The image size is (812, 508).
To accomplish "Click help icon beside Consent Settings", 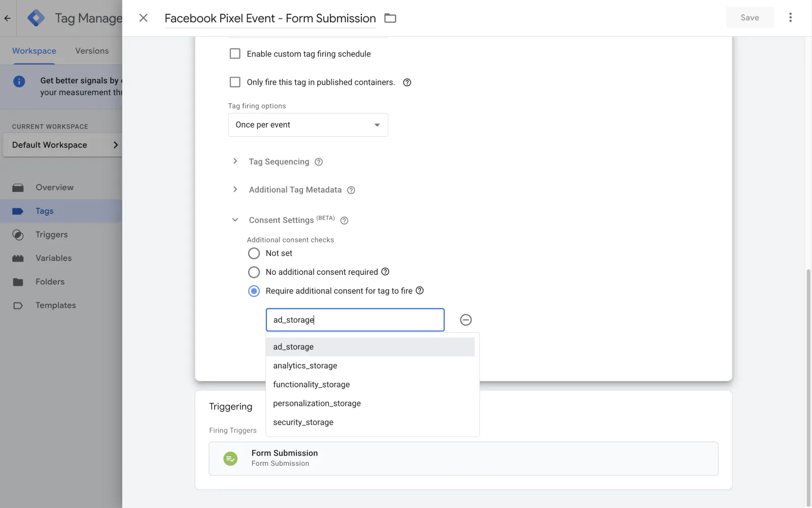I will coord(344,220).
